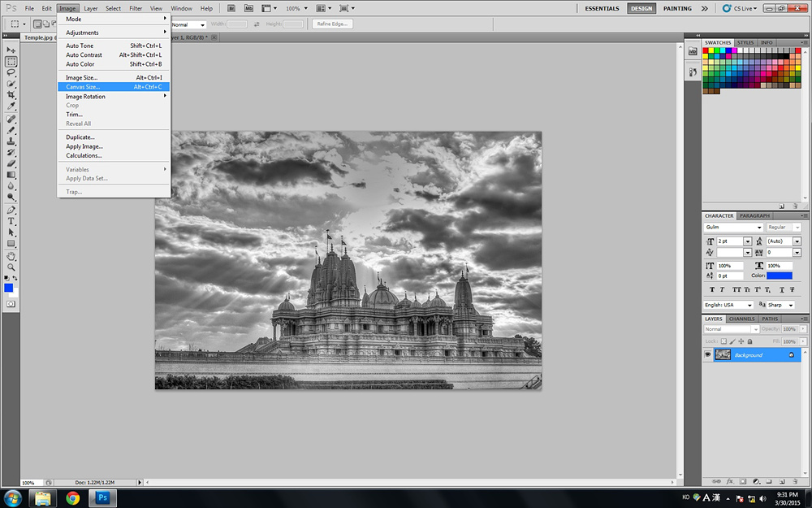Click the Essentials workspace button
Viewport: 812px width, 508px height.
[603, 8]
